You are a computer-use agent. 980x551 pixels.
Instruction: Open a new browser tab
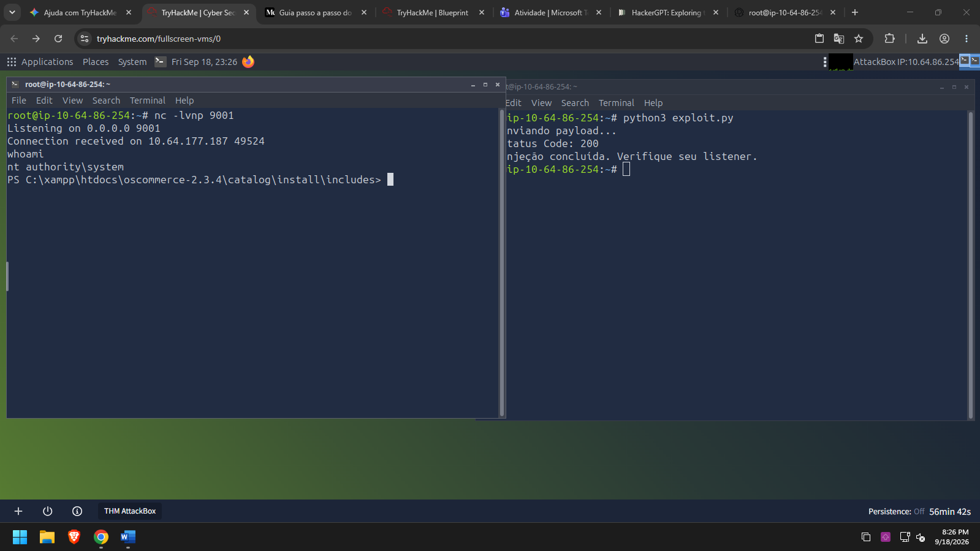click(x=855, y=12)
